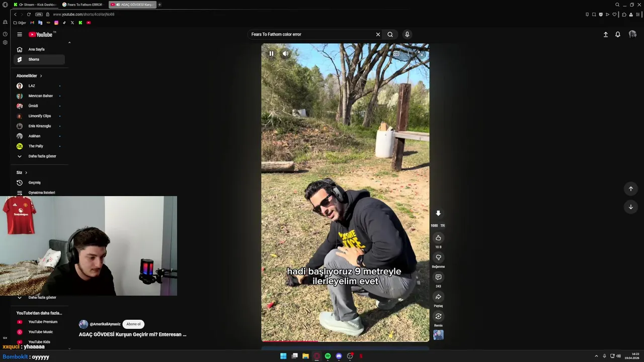Go to next Short with down arrow
Viewport: 644px width, 362px height.
pos(631,207)
